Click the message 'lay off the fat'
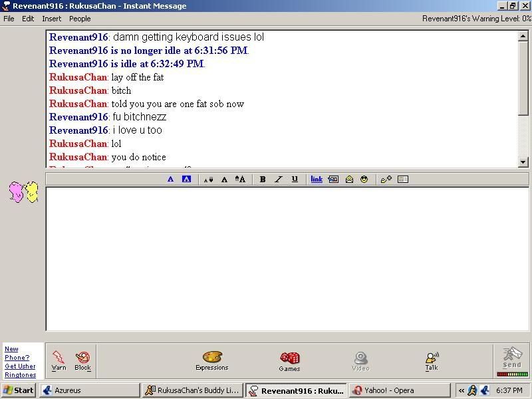 tap(138, 77)
